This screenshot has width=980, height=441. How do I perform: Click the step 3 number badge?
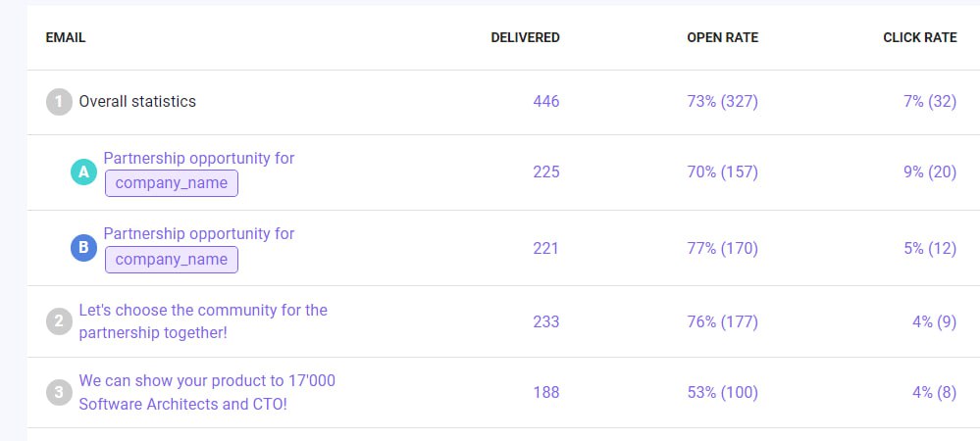(x=59, y=393)
